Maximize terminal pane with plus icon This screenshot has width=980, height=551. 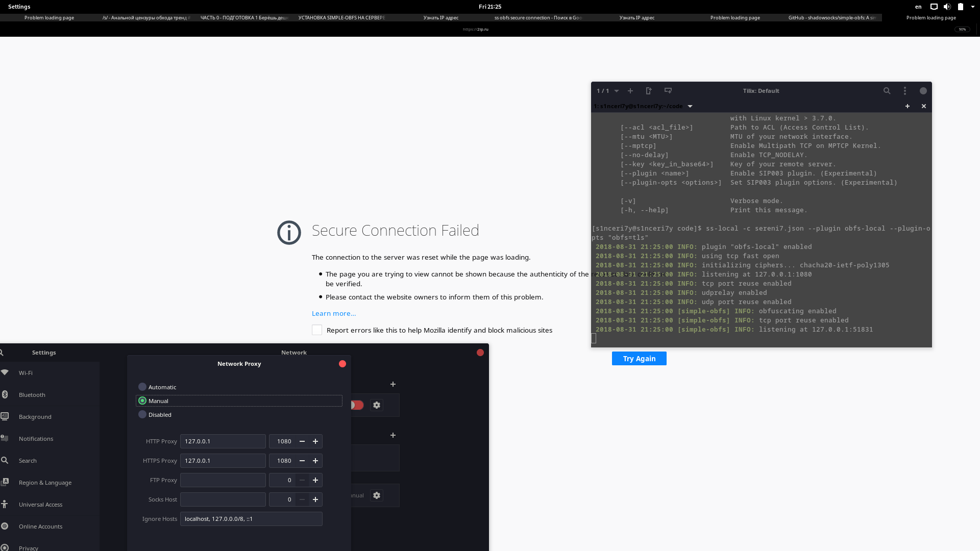(908, 106)
